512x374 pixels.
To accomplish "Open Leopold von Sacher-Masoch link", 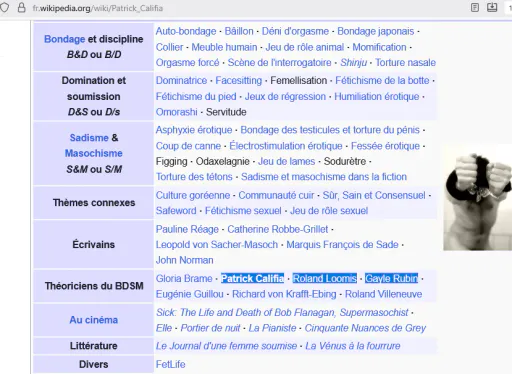I will (217, 245).
